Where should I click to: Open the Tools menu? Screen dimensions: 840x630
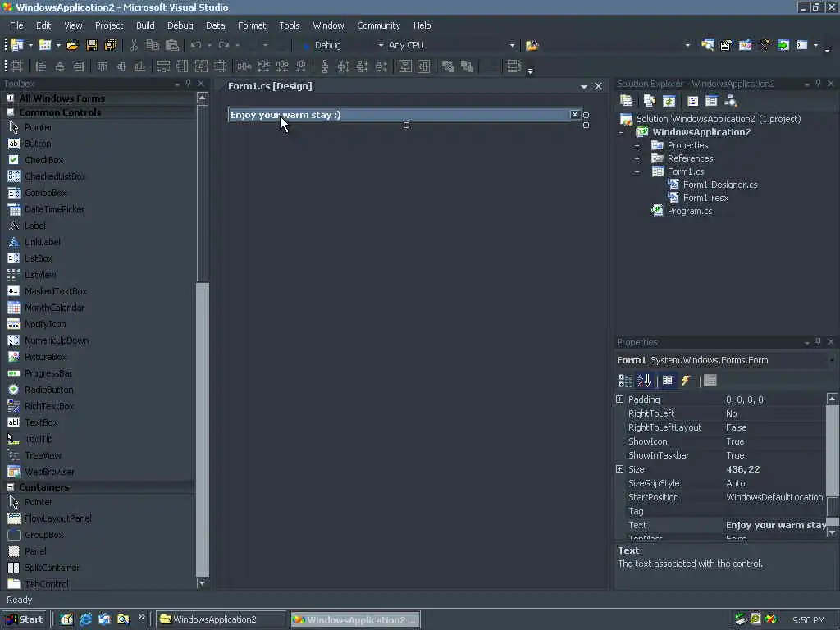click(x=290, y=25)
